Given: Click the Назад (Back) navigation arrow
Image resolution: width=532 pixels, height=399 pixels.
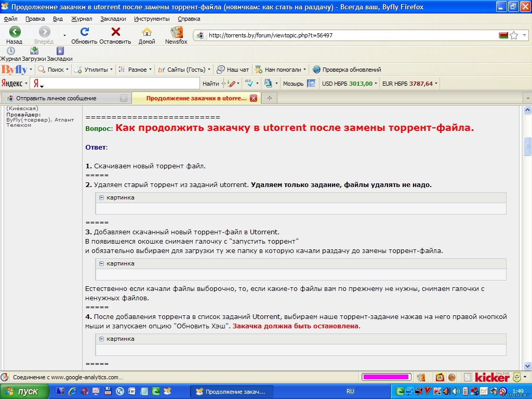Looking at the screenshot, I should coord(15,32).
